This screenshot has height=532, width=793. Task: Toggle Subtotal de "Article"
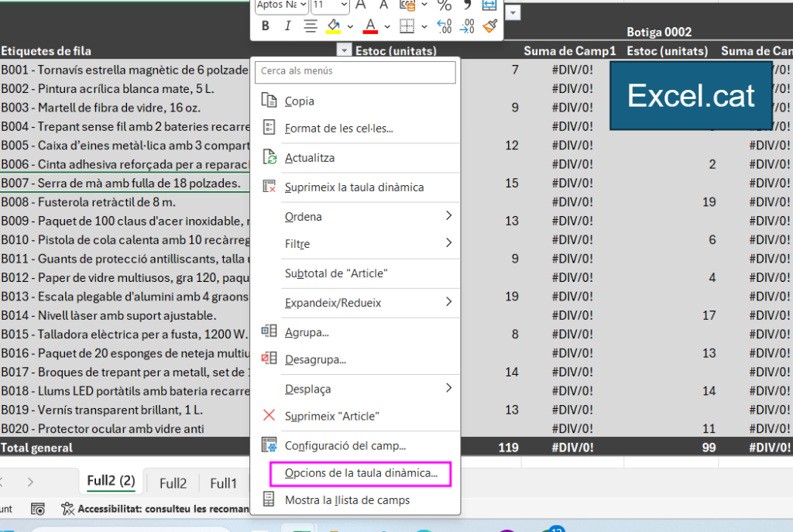tap(355, 273)
